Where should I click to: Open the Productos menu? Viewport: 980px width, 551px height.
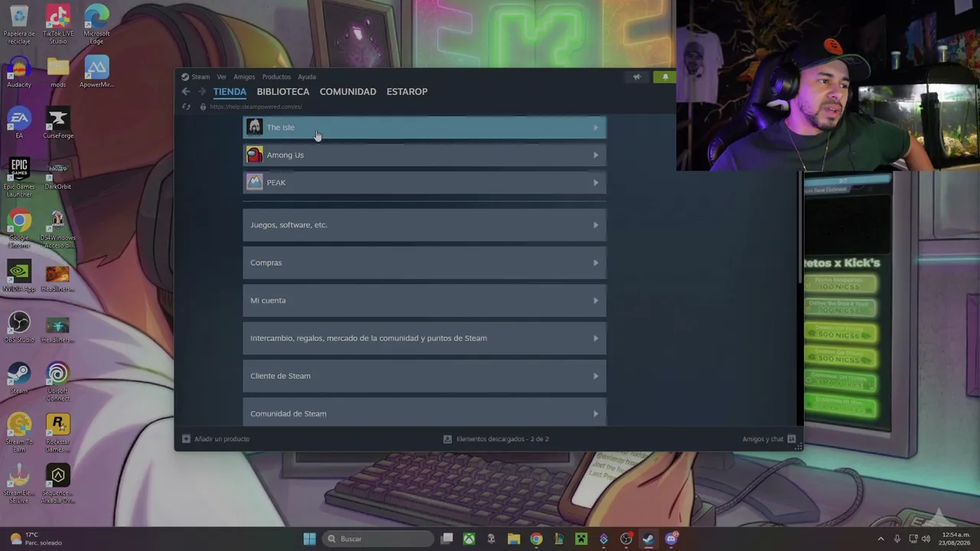point(276,77)
